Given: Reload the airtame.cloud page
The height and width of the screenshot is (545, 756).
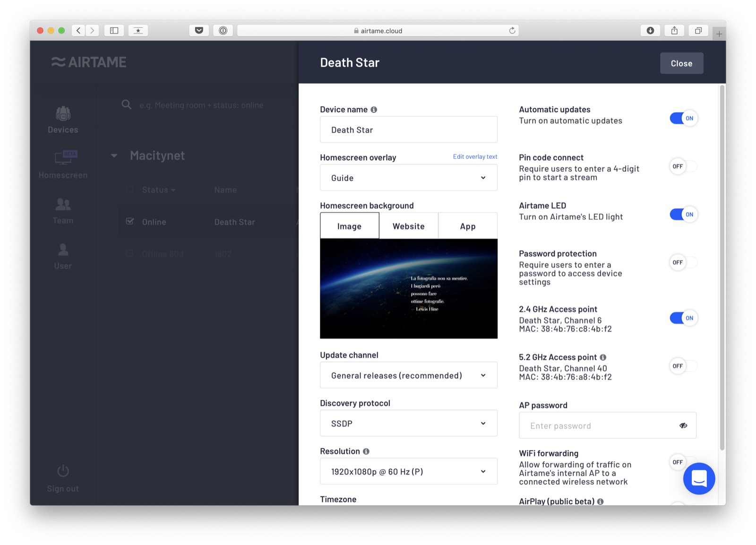Looking at the screenshot, I should coord(512,31).
